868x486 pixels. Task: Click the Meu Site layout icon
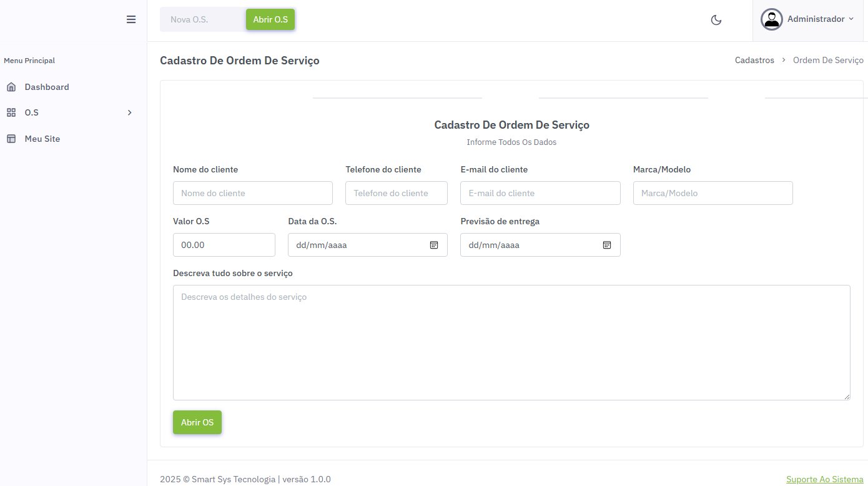(x=11, y=139)
